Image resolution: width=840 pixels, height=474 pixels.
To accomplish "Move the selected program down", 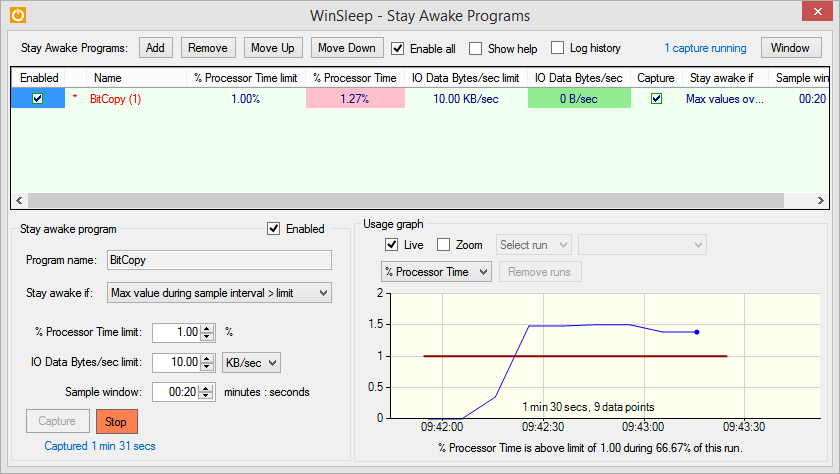I will coord(347,48).
